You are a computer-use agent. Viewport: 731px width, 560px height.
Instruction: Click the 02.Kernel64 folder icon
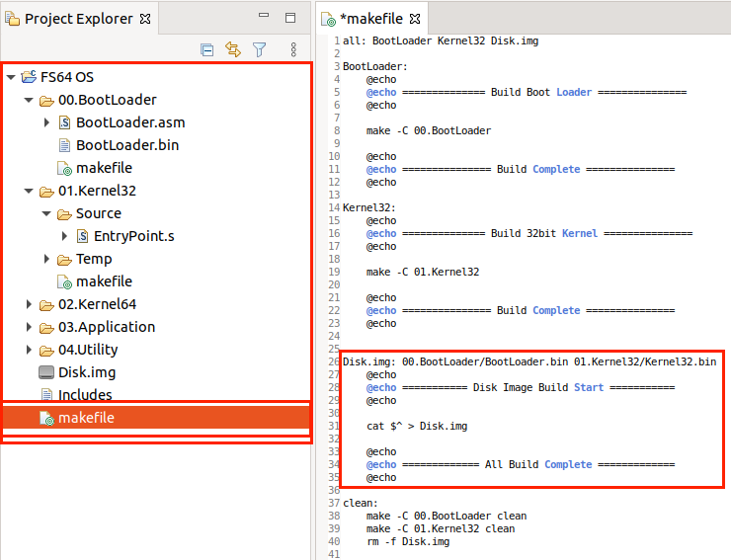pos(46,305)
